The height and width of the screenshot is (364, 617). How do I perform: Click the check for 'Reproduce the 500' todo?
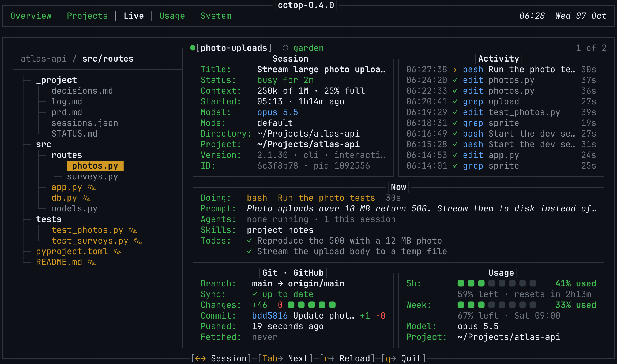pos(249,241)
